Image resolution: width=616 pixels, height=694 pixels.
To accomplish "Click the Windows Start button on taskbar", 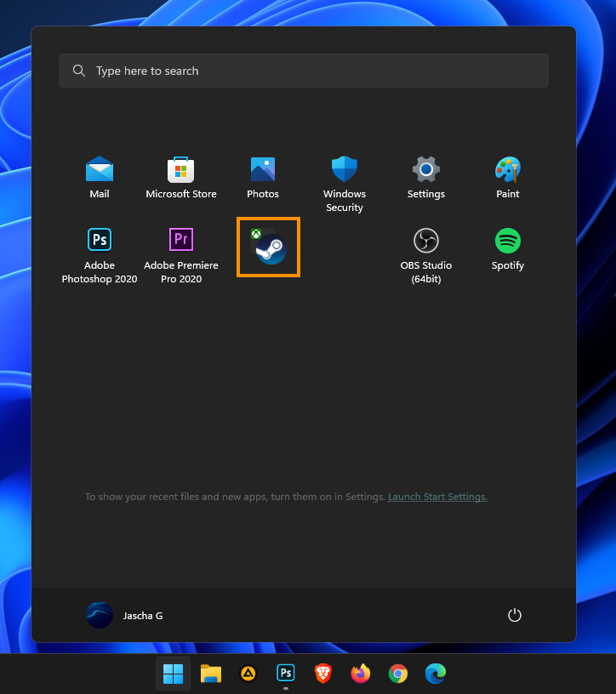I will pos(174,674).
